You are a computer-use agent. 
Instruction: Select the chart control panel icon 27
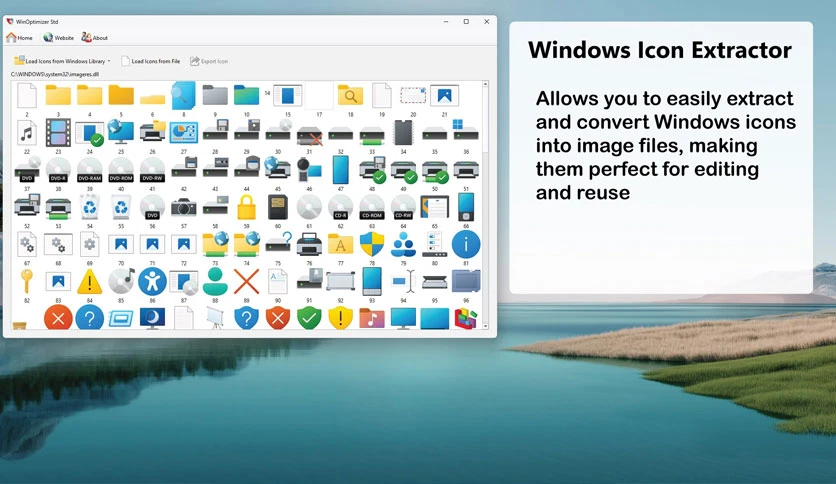184,133
